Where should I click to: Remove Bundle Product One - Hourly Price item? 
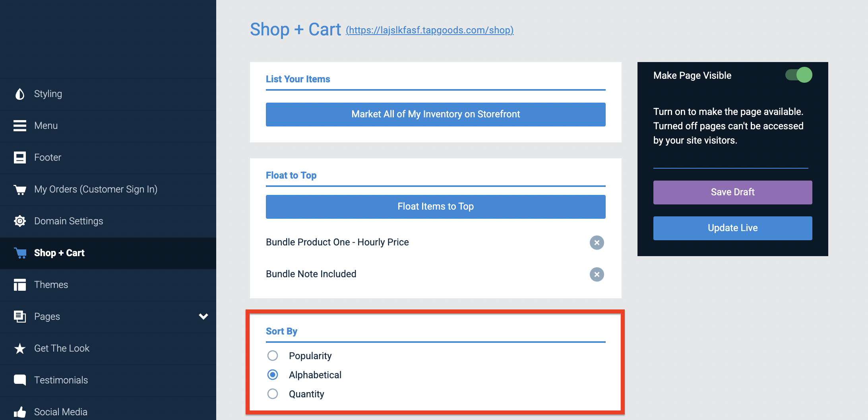pyautogui.click(x=597, y=243)
